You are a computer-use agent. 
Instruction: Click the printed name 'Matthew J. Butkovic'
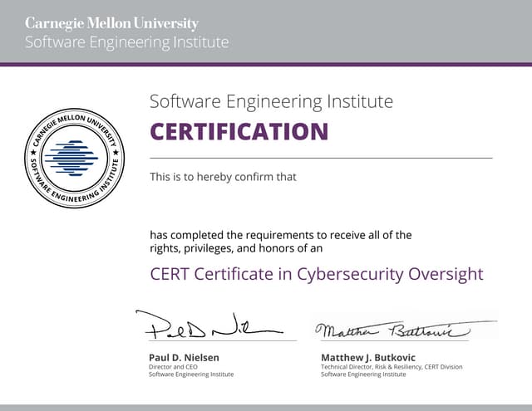[x=368, y=358]
